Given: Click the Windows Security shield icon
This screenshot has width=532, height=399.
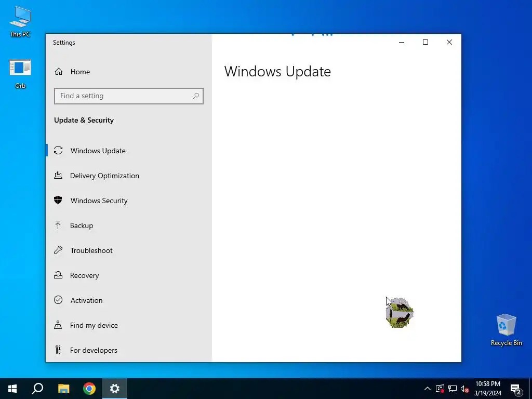Looking at the screenshot, I should pos(58,200).
